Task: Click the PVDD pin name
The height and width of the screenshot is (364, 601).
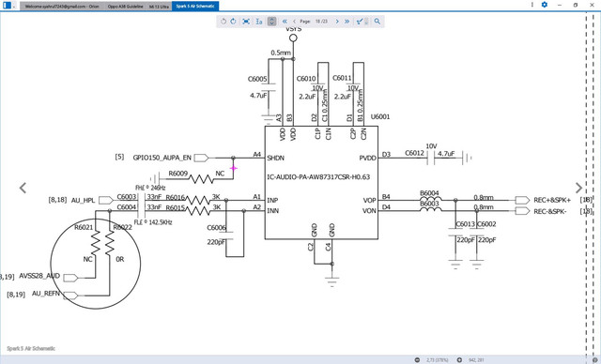Action: [x=367, y=159]
